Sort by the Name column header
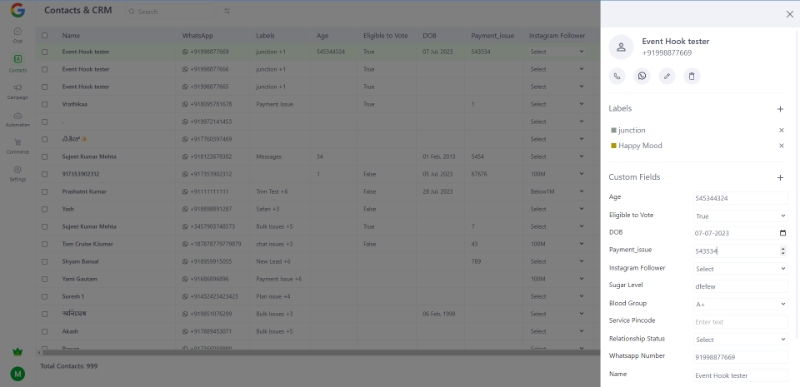800x387 pixels. click(71, 36)
